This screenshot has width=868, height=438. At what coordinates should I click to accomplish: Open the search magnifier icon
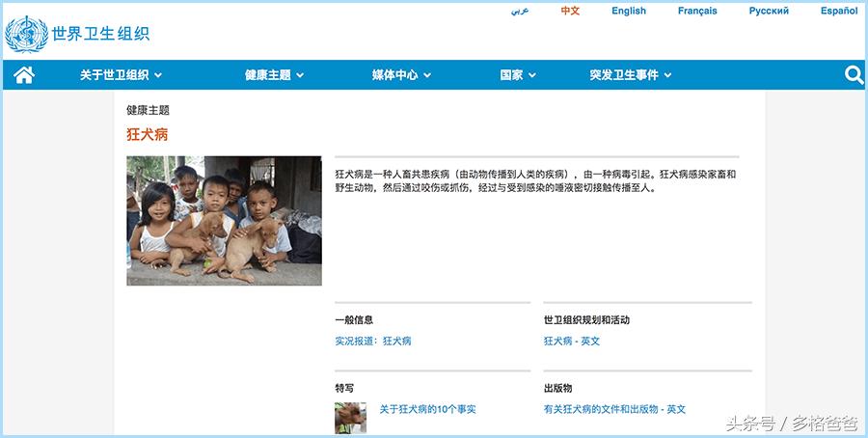pyautogui.click(x=854, y=74)
